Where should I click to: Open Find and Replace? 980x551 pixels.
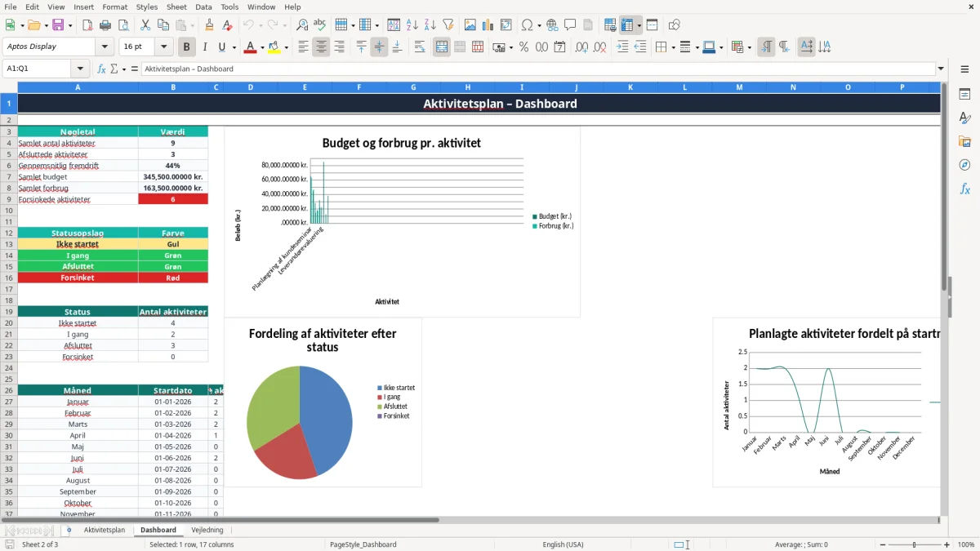pos(302,25)
